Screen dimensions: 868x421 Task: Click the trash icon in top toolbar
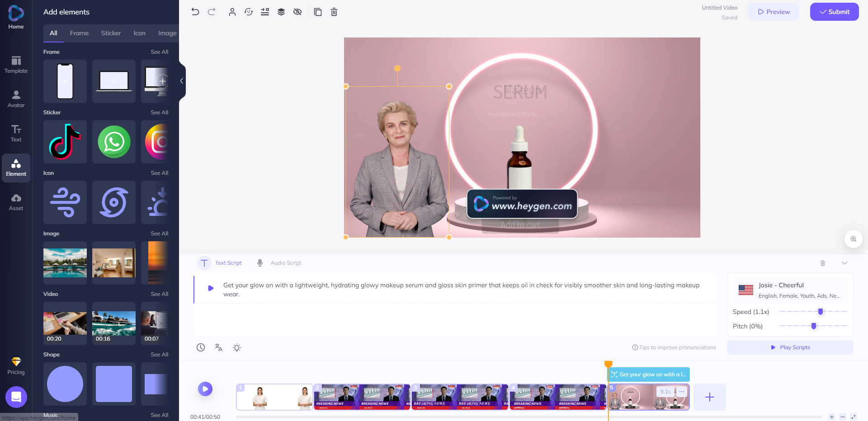[x=334, y=12]
